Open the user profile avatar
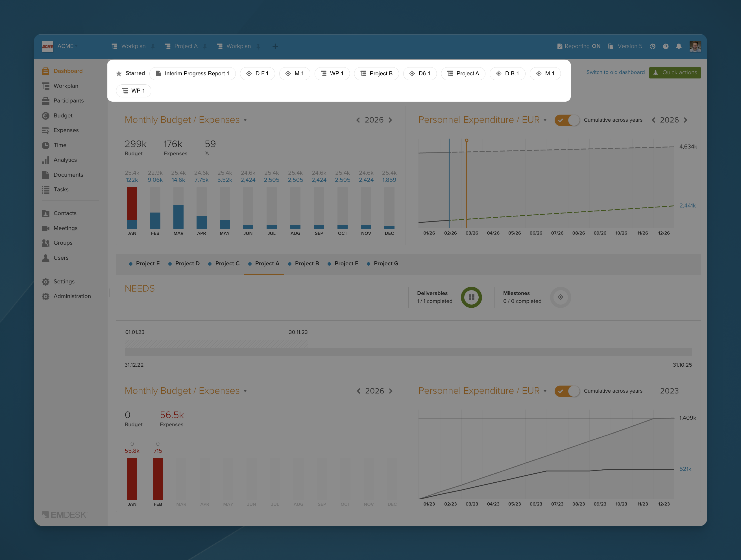Screen dimensions: 741x560 click(x=694, y=46)
